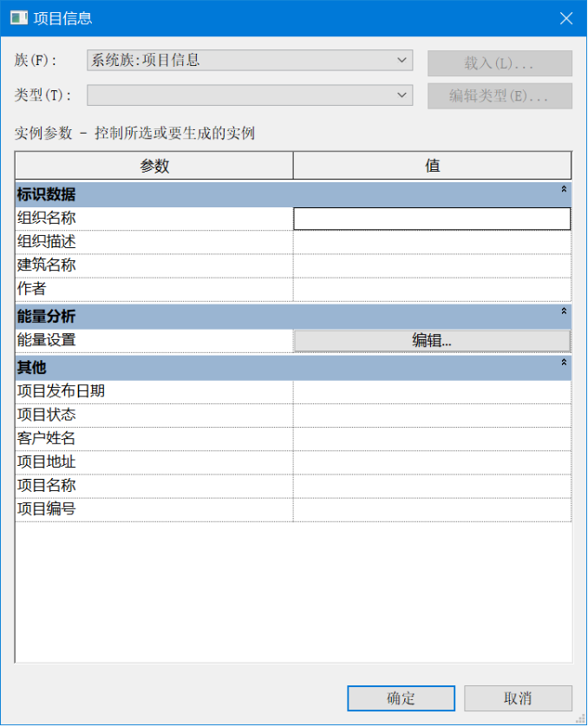The height and width of the screenshot is (727, 588).
Task: Click the 项目编号 value cell
Action: pos(432,510)
